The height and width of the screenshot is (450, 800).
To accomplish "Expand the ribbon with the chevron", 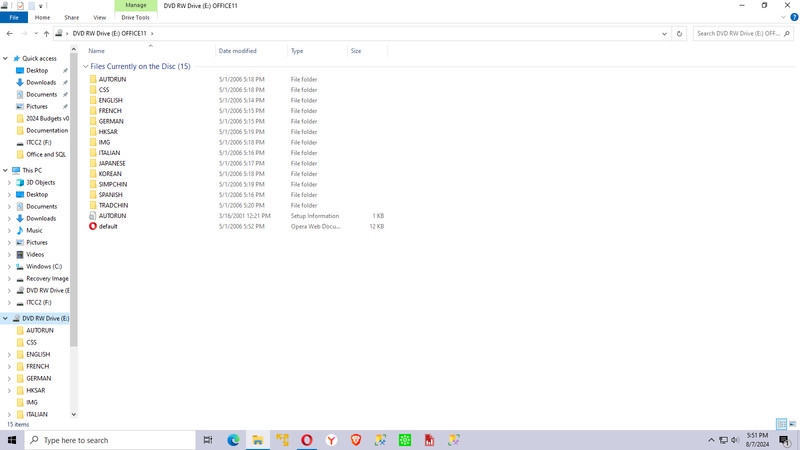I will click(784, 17).
